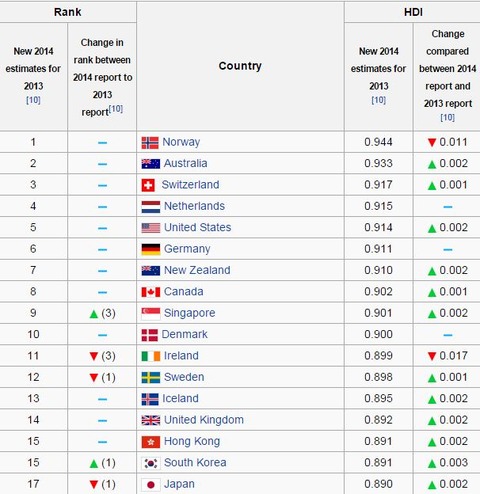Click the Switzerland flag icon
Viewport: 480px width, 494px height.
click(148, 185)
